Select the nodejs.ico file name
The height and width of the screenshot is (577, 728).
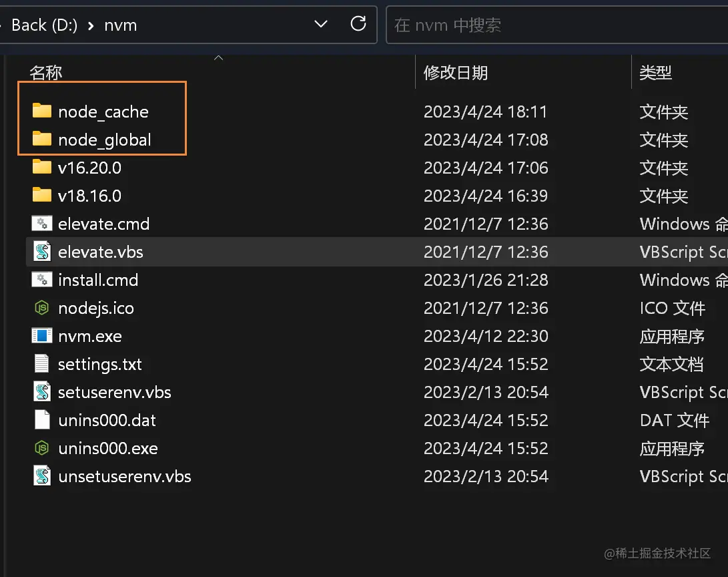pos(95,309)
